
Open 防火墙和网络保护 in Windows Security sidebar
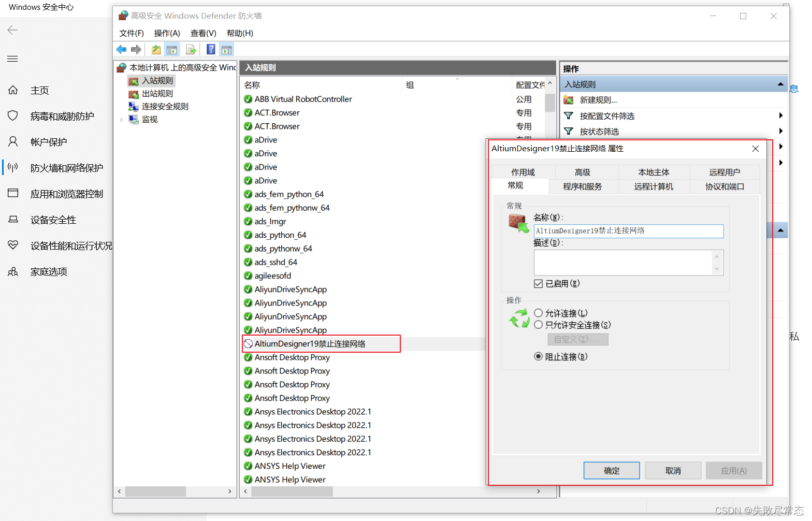coord(67,168)
